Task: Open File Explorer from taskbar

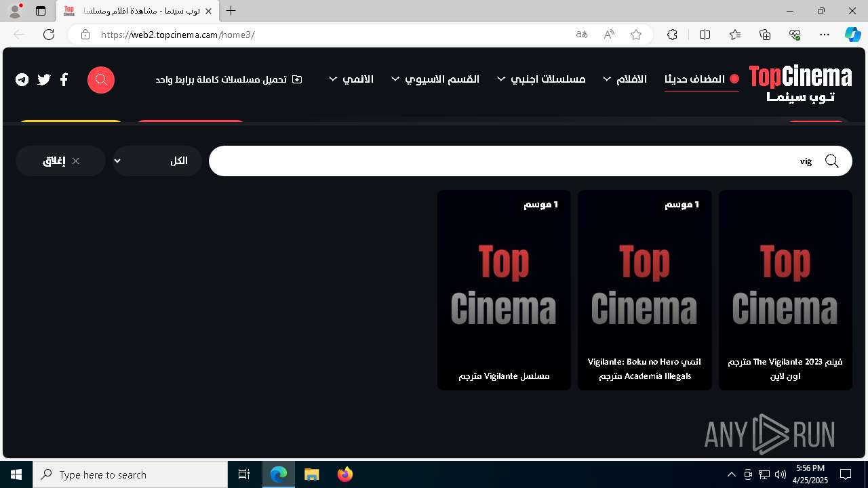Action: coord(311,474)
